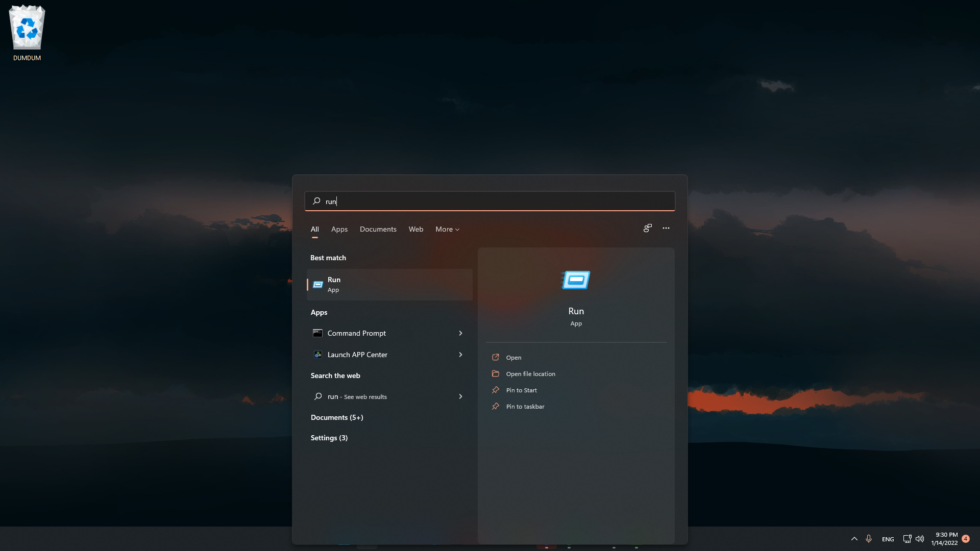
Task: Switch to the Documents filter tab
Action: tap(378, 229)
